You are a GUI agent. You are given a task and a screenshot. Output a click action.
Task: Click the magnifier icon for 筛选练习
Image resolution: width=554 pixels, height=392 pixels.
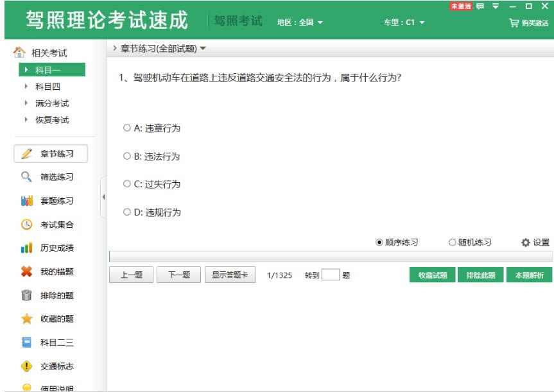coord(26,176)
